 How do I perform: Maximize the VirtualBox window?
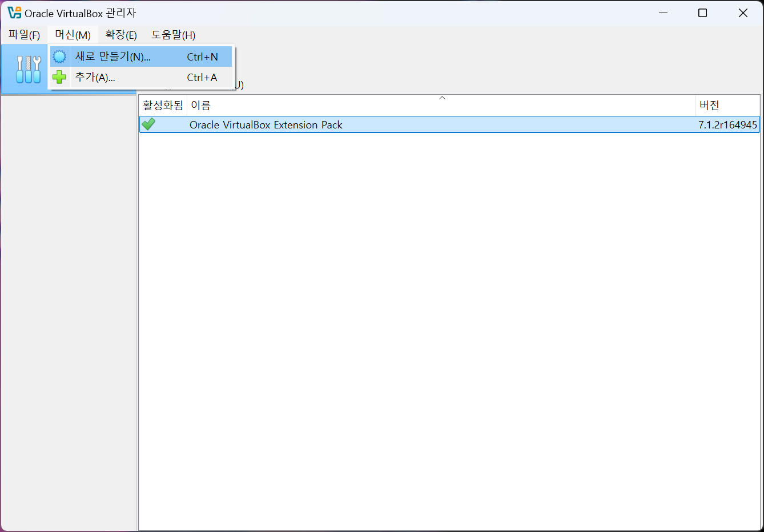tap(703, 13)
